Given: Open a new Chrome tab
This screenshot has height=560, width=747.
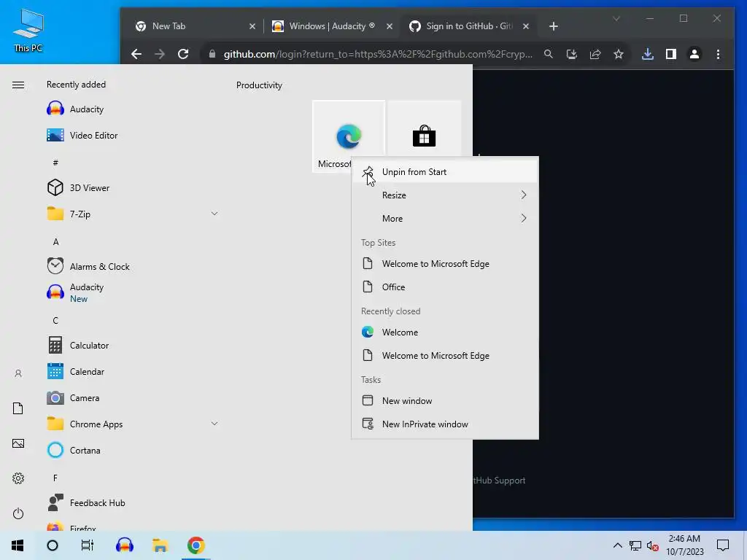Looking at the screenshot, I should (x=554, y=26).
